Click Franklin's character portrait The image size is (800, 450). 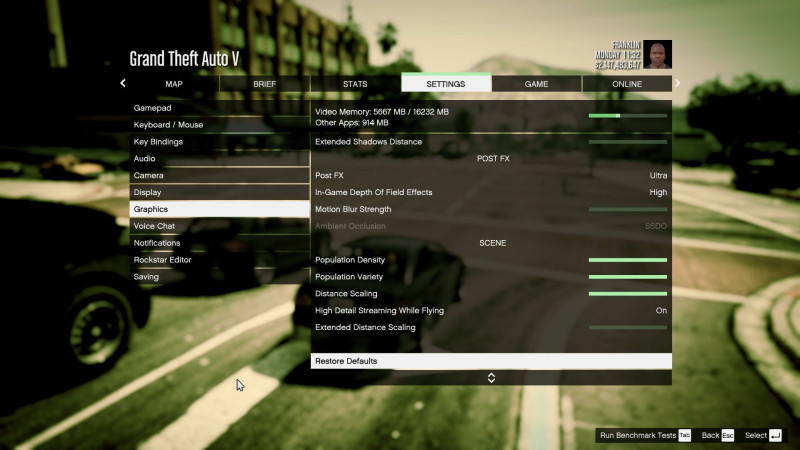click(657, 54)
